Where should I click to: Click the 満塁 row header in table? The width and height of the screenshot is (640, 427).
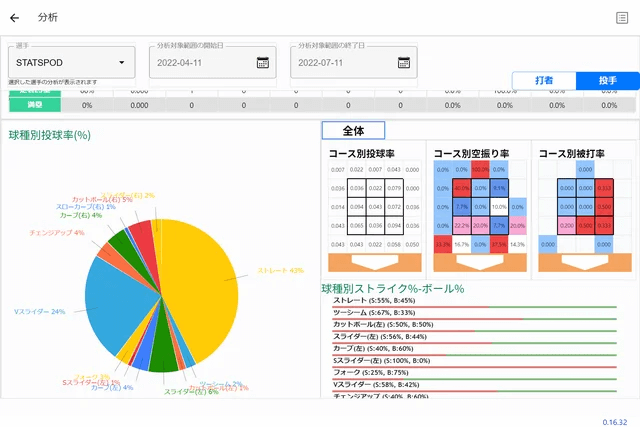pos(34,105)
